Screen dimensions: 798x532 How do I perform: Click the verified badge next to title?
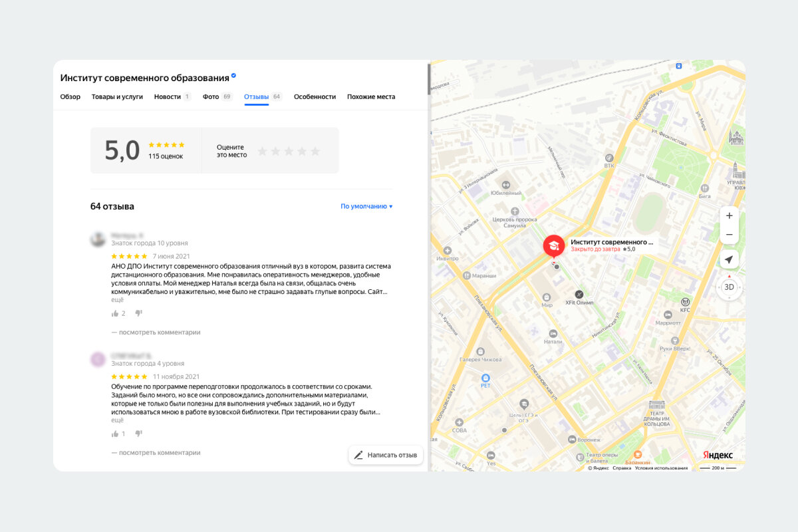click(x=233, y=76)
